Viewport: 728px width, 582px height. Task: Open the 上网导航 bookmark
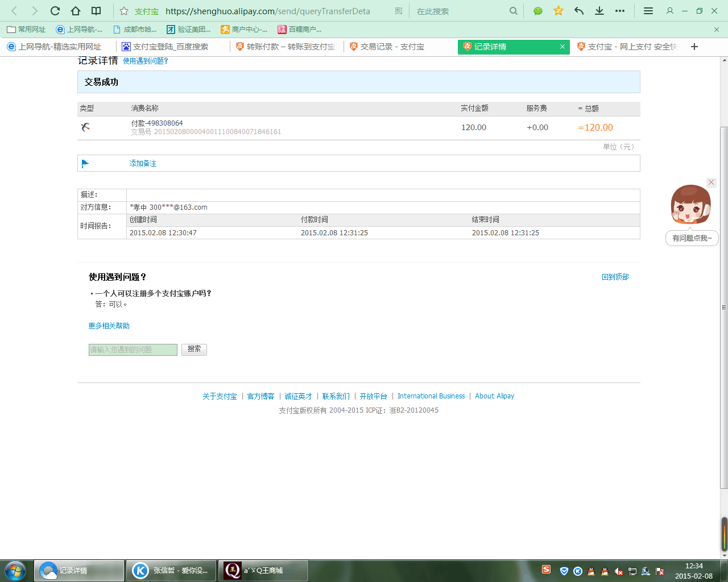coord(80,29)
